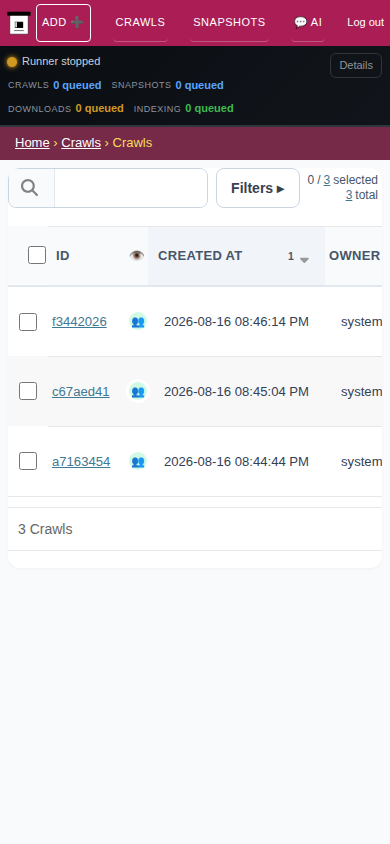Screen dimensions: 390x844
Task: Click owner system in a7163454 row
Action: (361, 462)
